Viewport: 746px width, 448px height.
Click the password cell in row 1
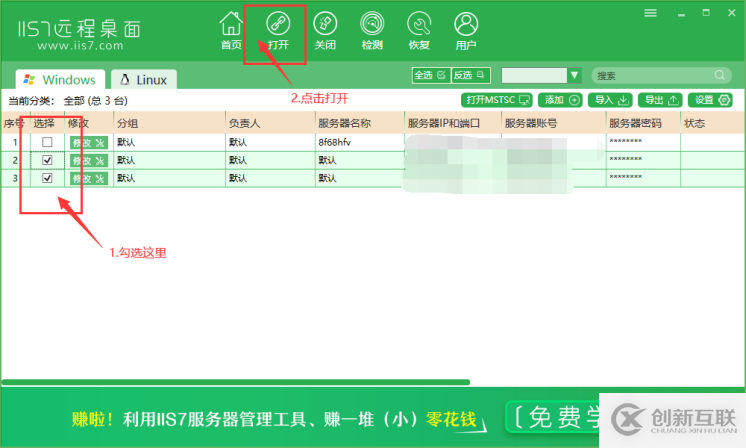[x=643, y=142]
